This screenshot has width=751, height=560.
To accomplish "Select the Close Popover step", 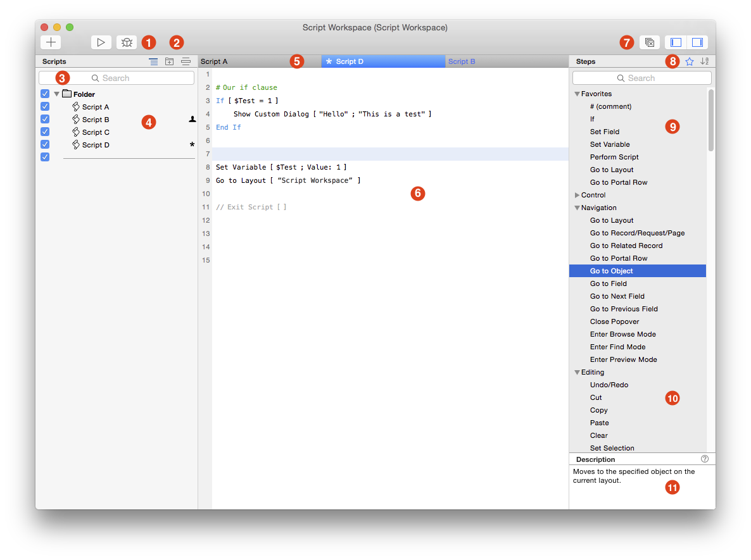I will pos(614,321).
